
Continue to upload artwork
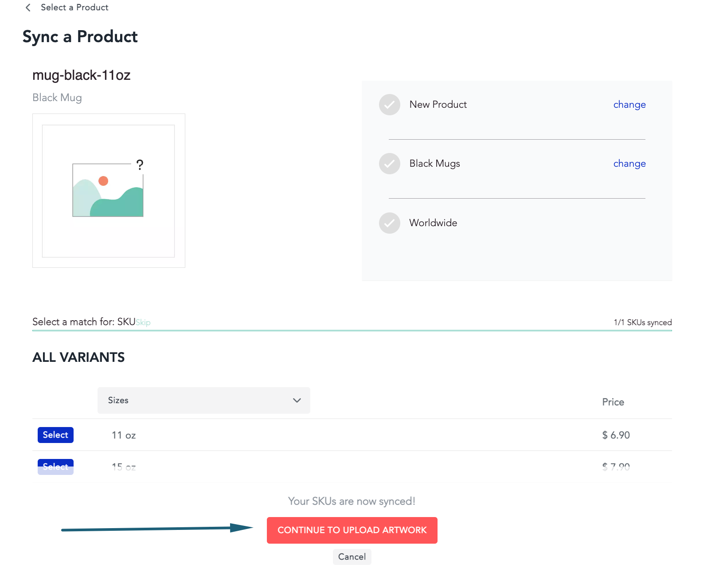pyautogui.click(x=352, y=530)
